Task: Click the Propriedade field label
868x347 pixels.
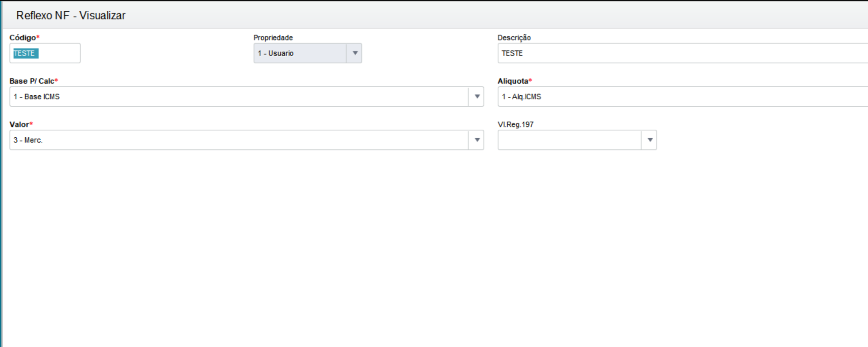Action: 273,38
